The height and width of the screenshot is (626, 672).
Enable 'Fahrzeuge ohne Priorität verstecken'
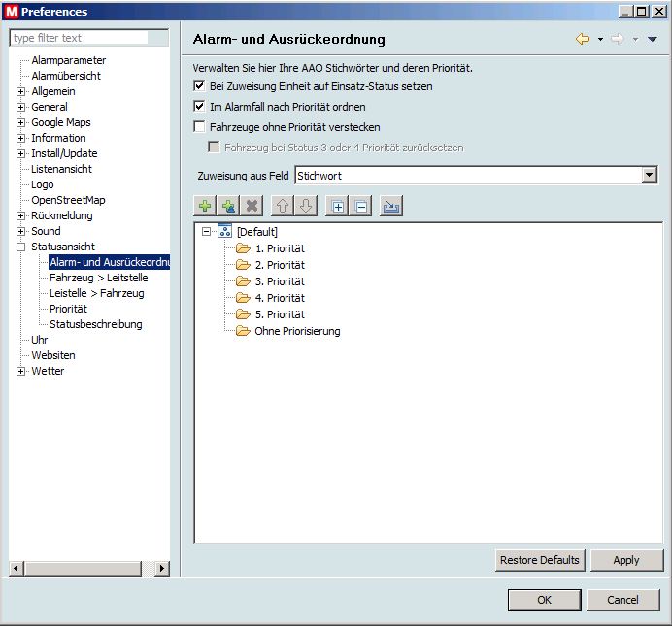200,127
